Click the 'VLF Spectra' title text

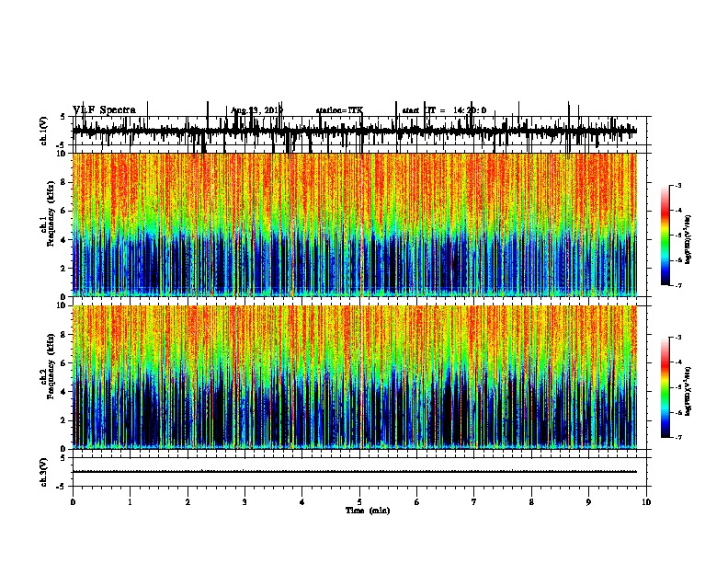point(104,110)
